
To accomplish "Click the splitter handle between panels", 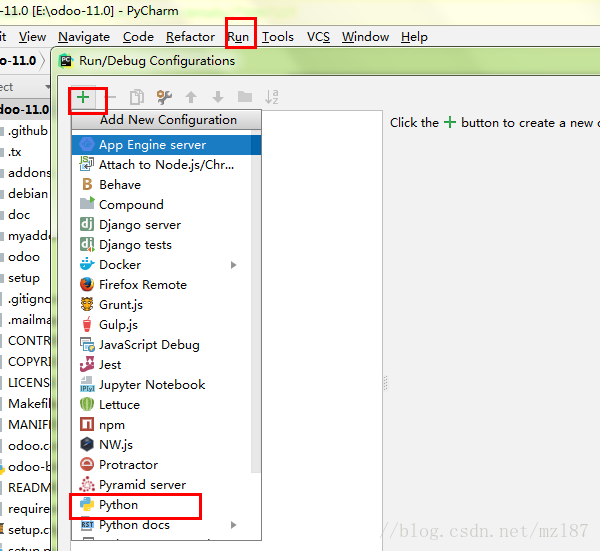I will point(385,383).
